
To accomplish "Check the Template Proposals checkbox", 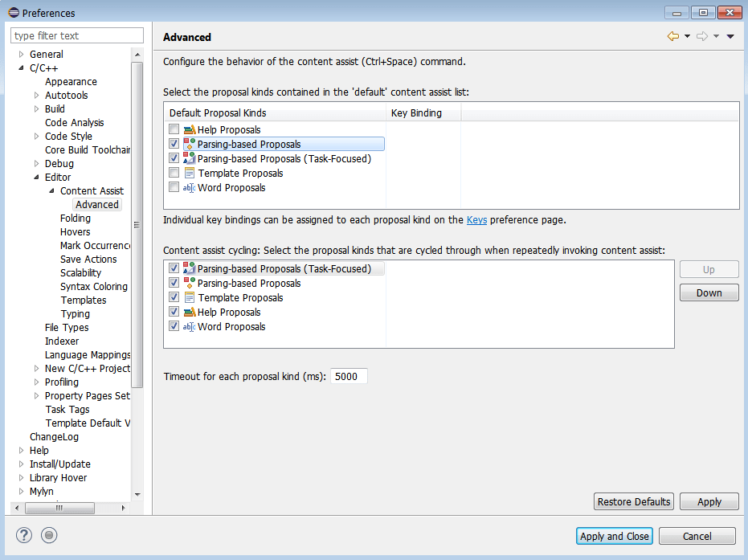I will coord(174,173).
